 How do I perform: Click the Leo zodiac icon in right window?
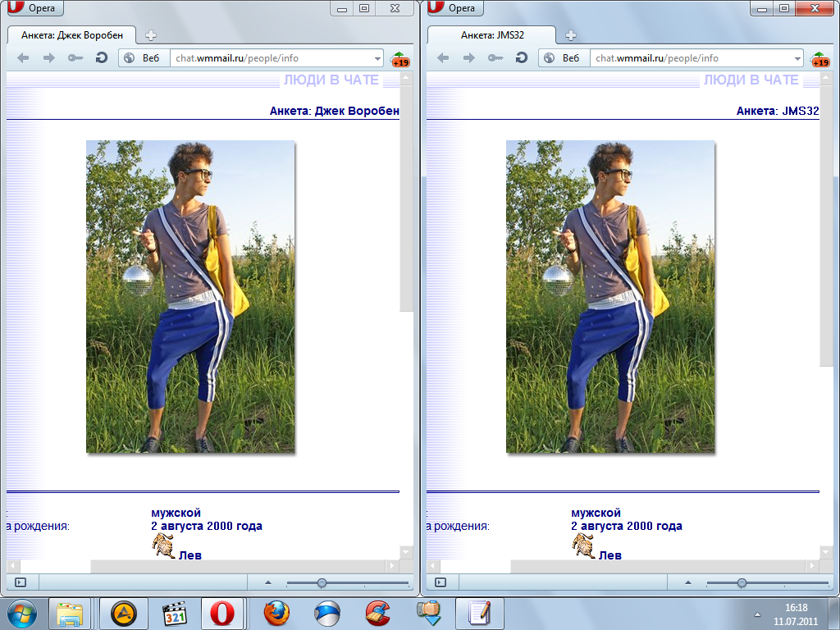coord(583,546)
